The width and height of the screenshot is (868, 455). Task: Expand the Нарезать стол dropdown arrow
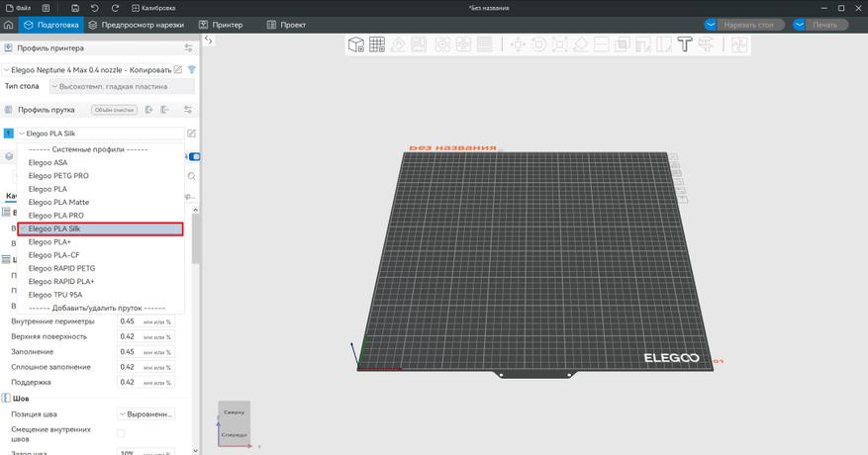711,24
